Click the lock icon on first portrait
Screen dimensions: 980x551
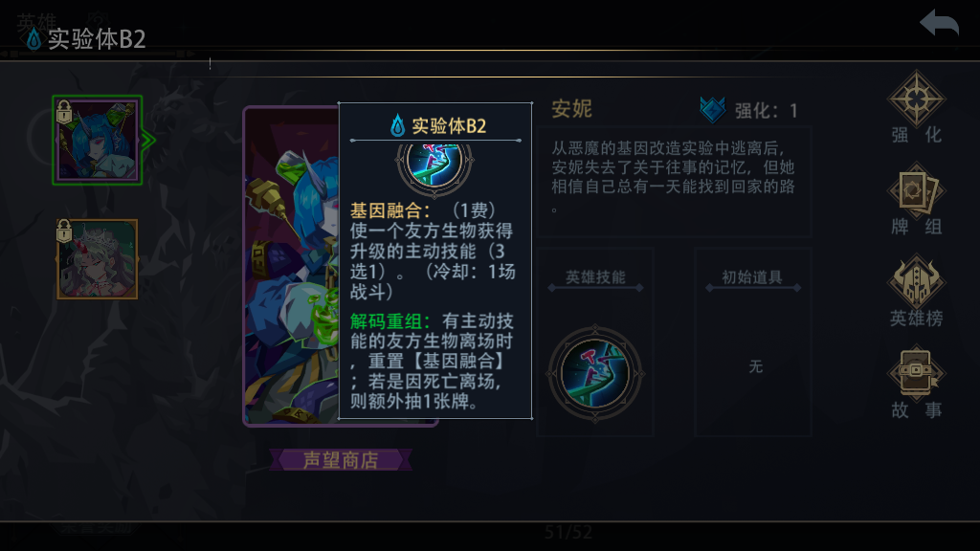pos(64,113)
